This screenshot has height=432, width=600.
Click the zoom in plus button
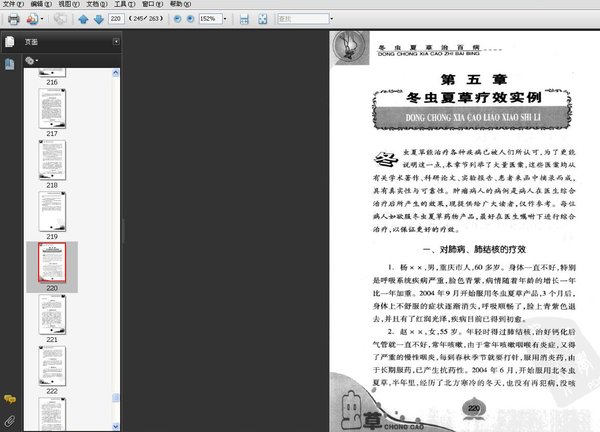(190, 18)
